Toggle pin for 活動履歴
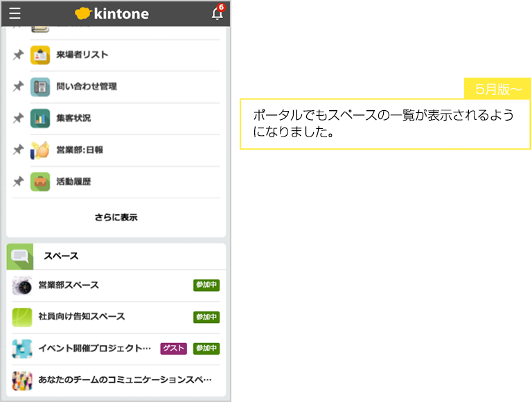The image size is (532, 402). [18, 182]
